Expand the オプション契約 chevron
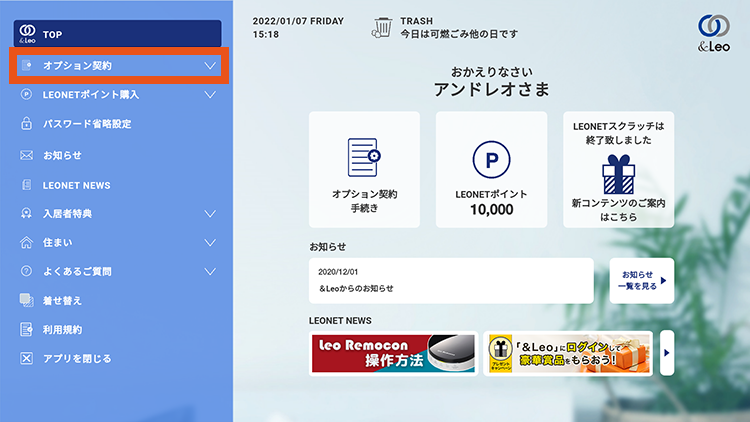750x422 pixels. 210,66
